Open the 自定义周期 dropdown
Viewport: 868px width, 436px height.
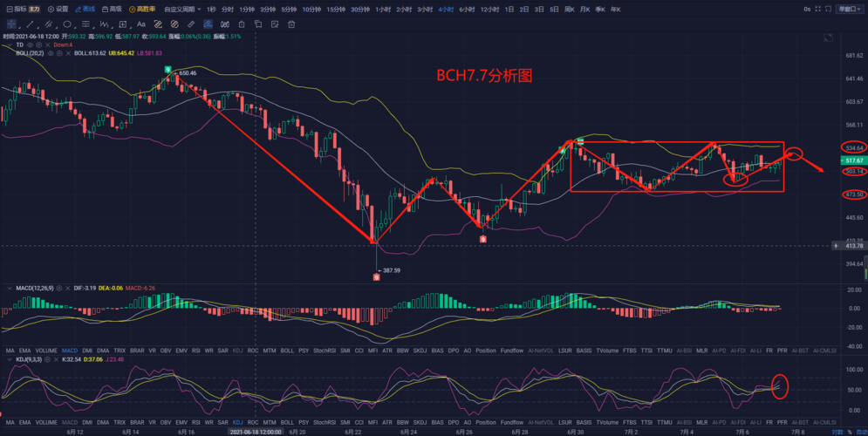click(182, 9)
